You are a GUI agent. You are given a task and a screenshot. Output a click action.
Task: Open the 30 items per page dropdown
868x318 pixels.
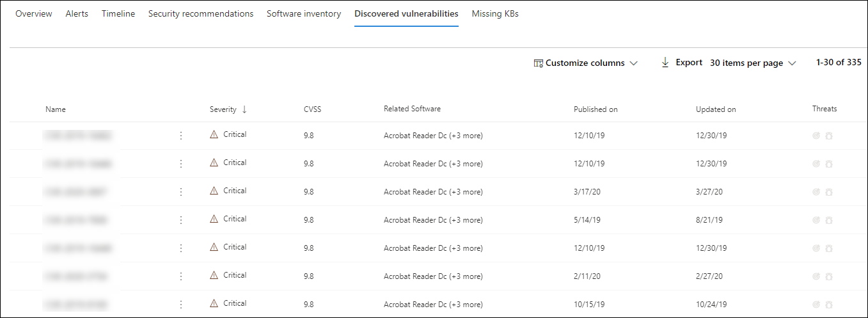(753, 63)
